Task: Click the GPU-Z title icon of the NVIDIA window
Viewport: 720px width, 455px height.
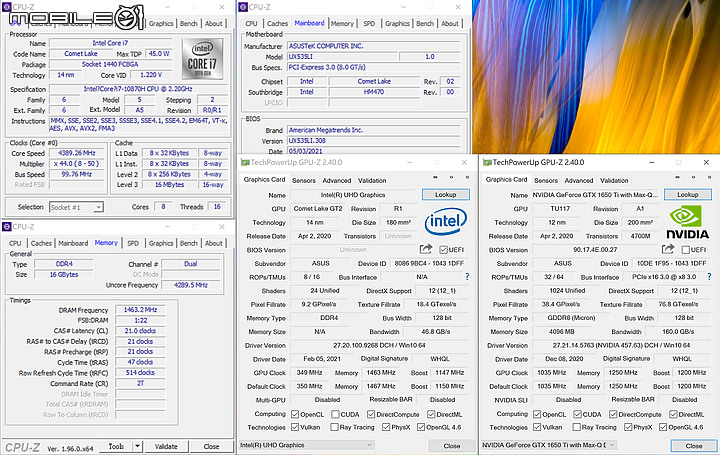Action: coord(487,162)
